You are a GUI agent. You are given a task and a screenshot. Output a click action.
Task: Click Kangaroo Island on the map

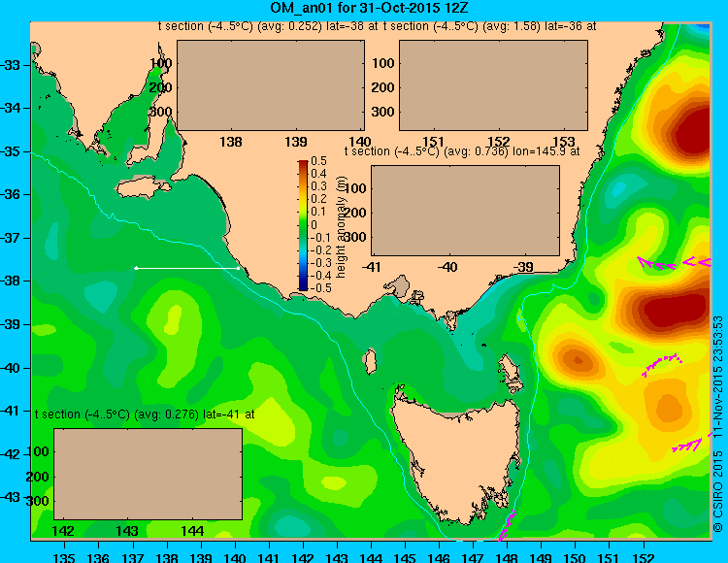143,187
